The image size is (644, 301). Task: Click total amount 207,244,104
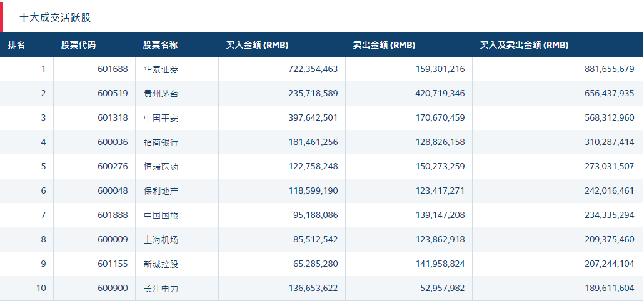pyautogui.click(x=610, y=264)
